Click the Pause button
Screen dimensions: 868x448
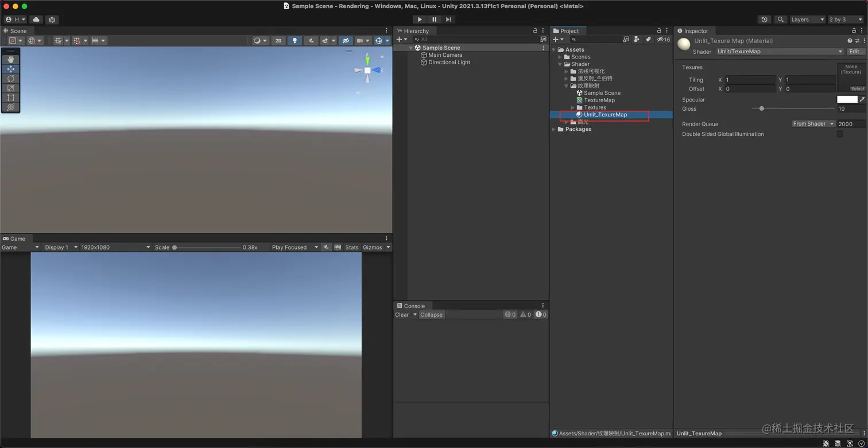pos(434,19)
